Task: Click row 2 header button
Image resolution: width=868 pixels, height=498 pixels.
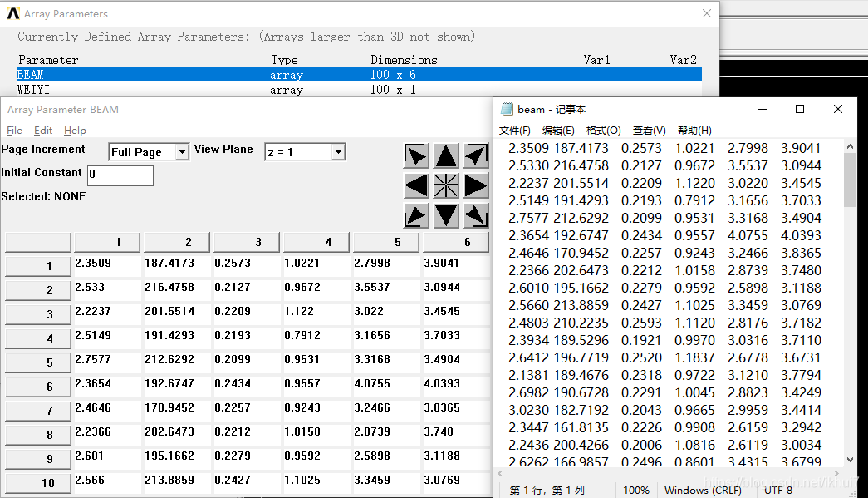Action: pos(37,290)
